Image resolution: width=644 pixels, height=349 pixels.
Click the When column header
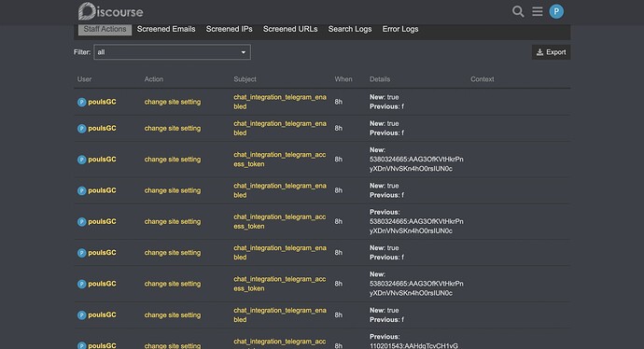click(343, 79)
